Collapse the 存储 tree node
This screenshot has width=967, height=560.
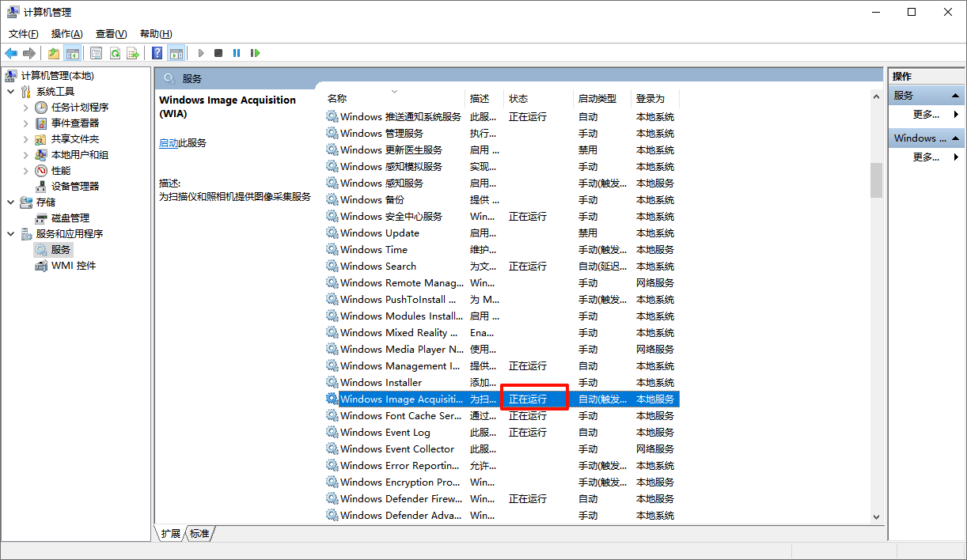click(x=11, y=202)
